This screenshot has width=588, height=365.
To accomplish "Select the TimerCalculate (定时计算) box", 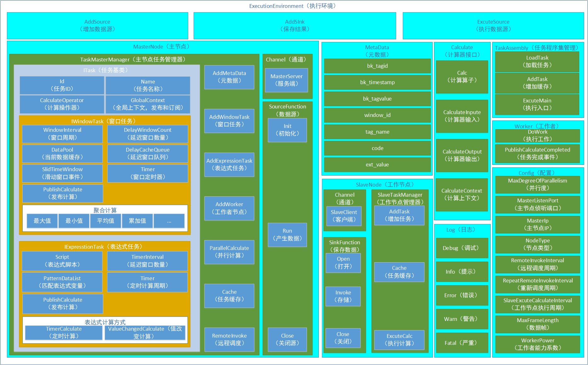I will point(64,333).
